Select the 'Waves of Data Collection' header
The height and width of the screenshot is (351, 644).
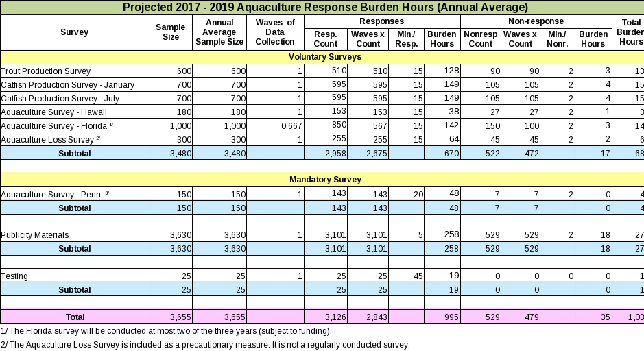click(x=275, y=32)
